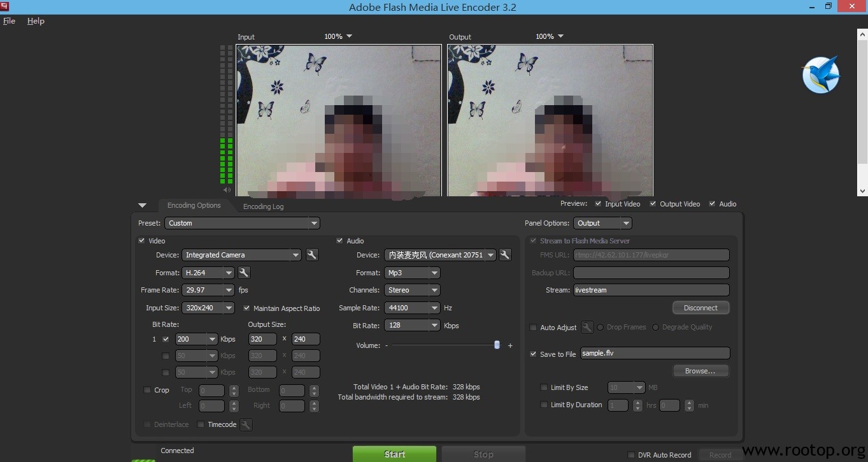Click the green Start button

(394, 454)
